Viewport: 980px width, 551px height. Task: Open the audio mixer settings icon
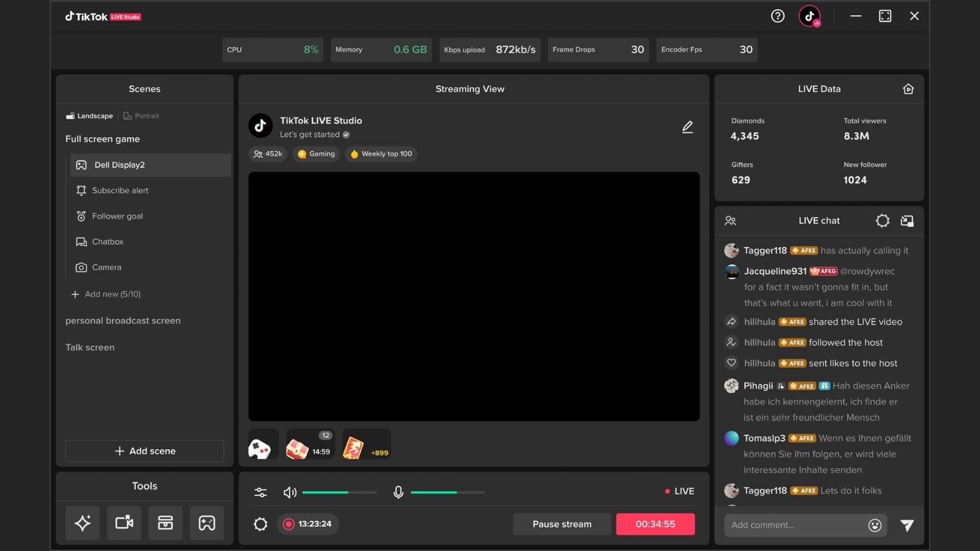(x=260, y=492)
